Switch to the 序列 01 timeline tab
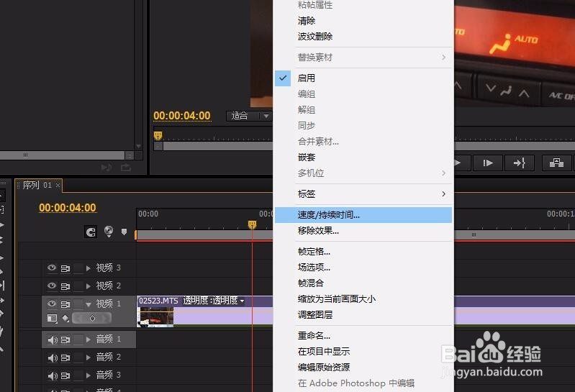This screenshot has width=575, height=392. pyautogui.click(x=37, y=185)
